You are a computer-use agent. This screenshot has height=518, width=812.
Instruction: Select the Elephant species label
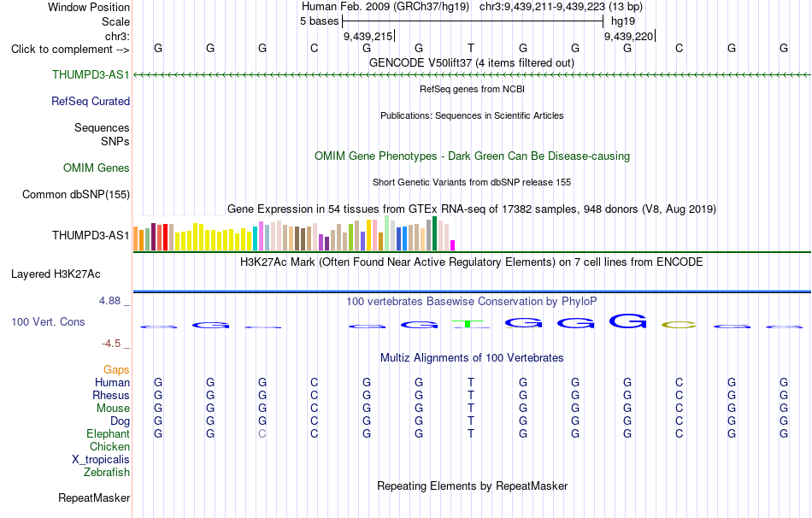point(108,433)
